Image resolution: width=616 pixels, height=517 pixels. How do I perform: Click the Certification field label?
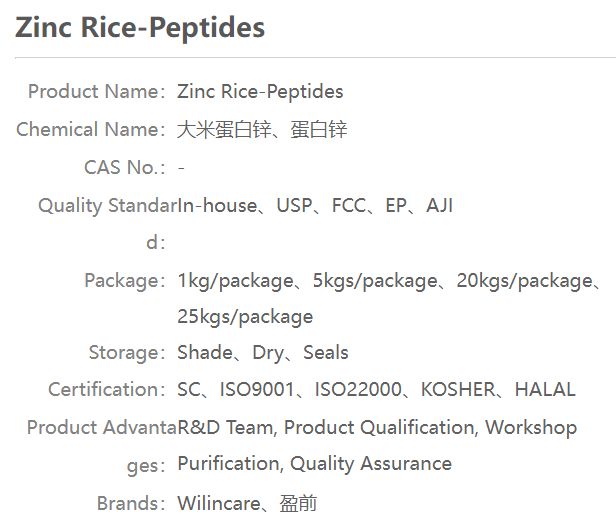106,390
